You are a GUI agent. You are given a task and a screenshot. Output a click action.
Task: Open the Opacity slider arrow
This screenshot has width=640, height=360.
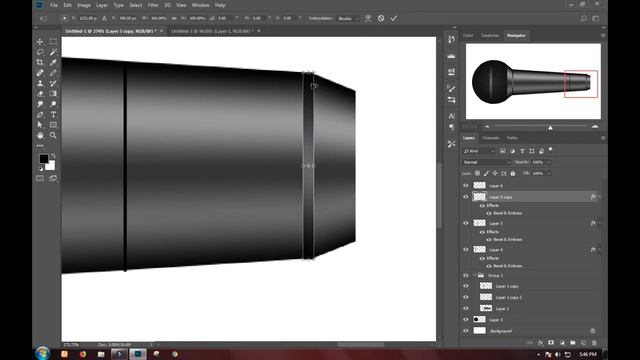[549, 162]
